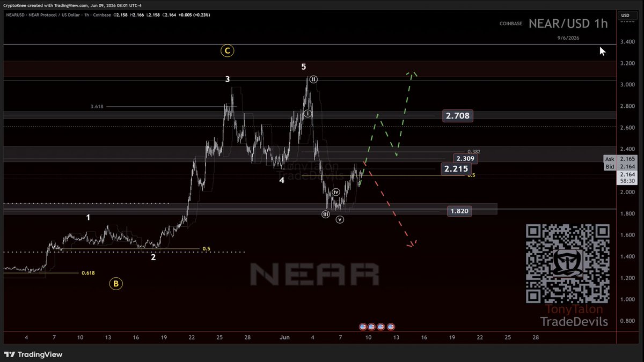Select the circled C wave label
644x362 pixels.
(x=227, y=51)
